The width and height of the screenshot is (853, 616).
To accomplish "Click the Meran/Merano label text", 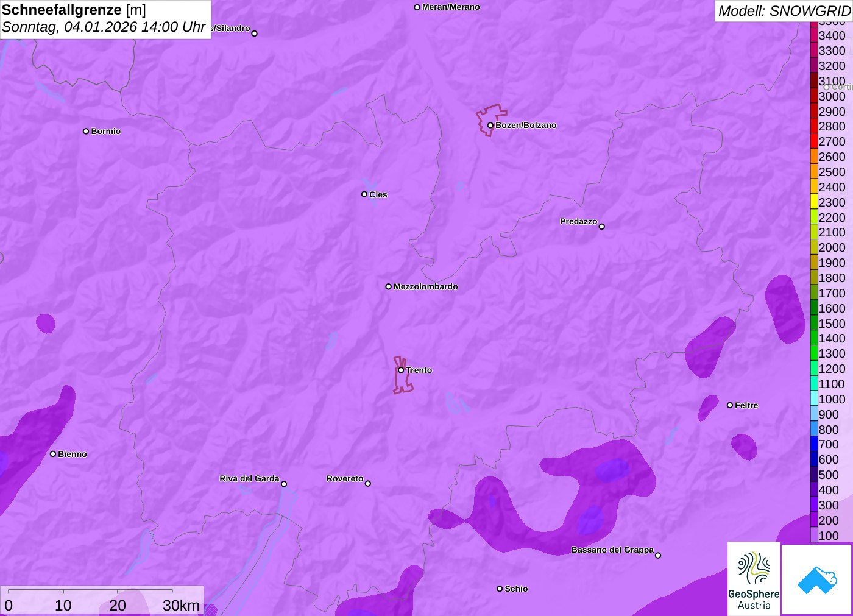I will tap(451, 7).
